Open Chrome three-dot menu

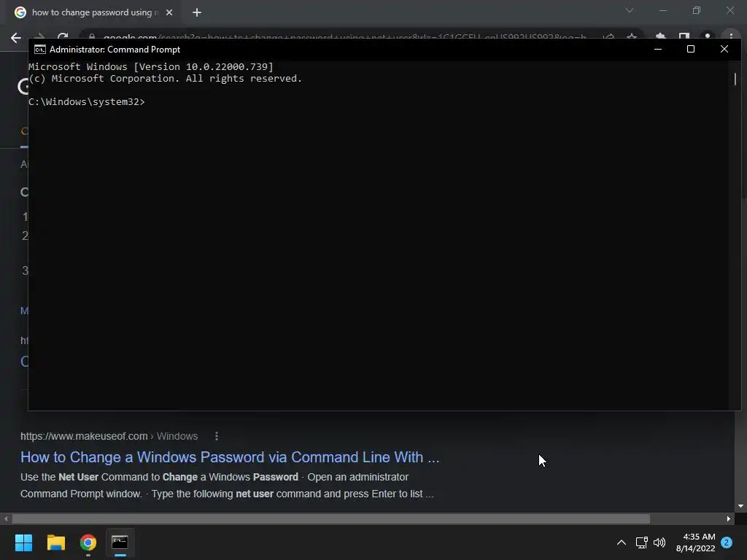[731, 36]
